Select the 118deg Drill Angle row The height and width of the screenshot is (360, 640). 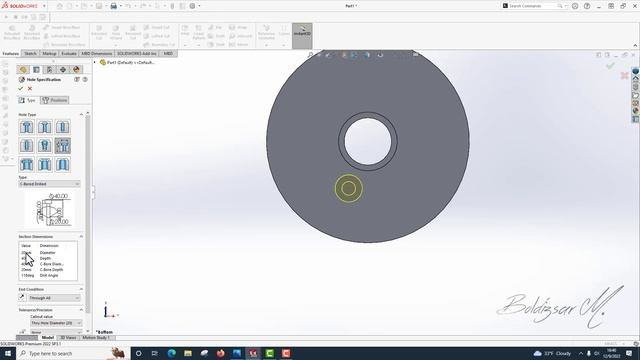[x=48, y=276]
